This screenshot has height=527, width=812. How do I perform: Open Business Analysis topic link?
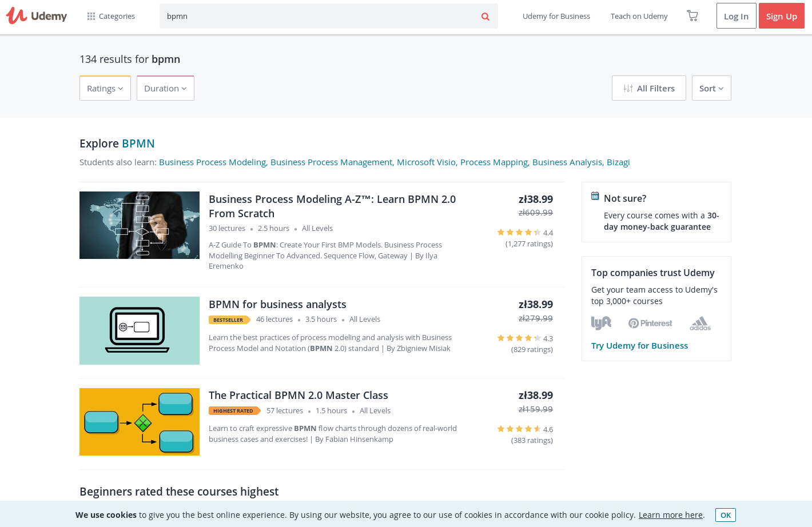568,162
